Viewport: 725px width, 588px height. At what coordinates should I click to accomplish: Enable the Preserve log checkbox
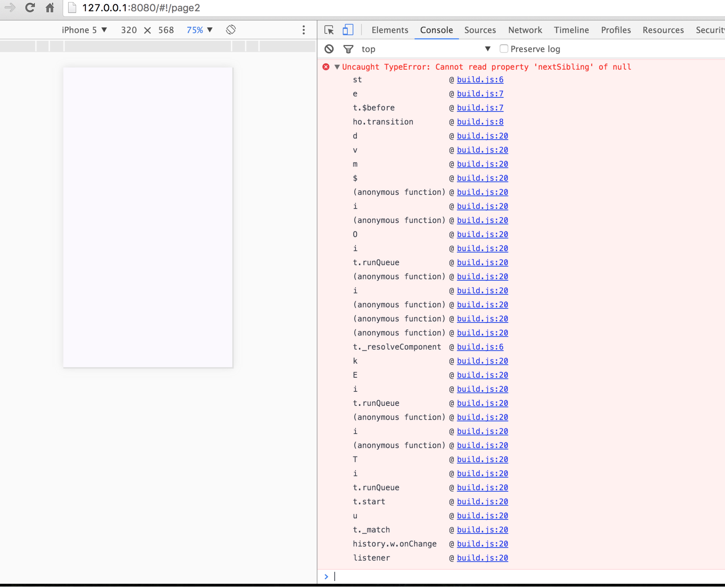click(x=504, y=49)
